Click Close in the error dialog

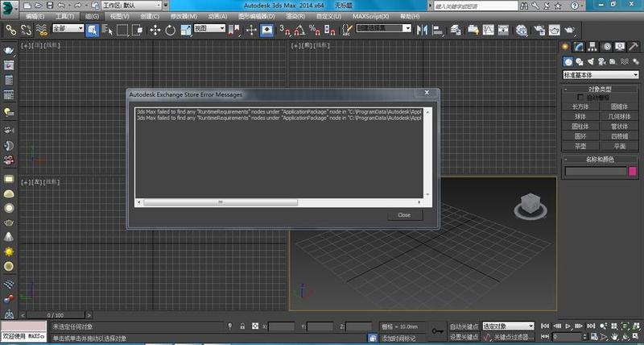click(x=405, y=215)
